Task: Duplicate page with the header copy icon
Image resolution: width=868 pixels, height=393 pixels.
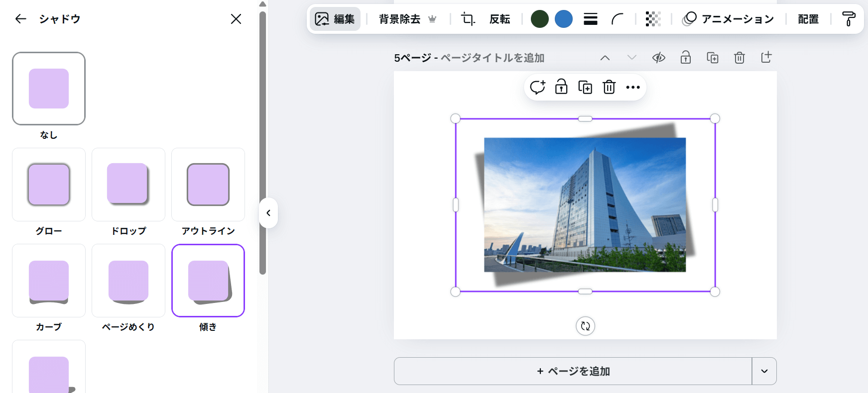Action: tap(713, 58)
